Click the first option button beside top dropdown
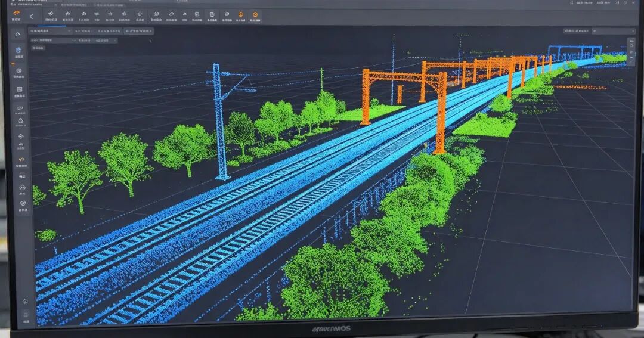Screen dimensions: 644x338 pos(84,31)
